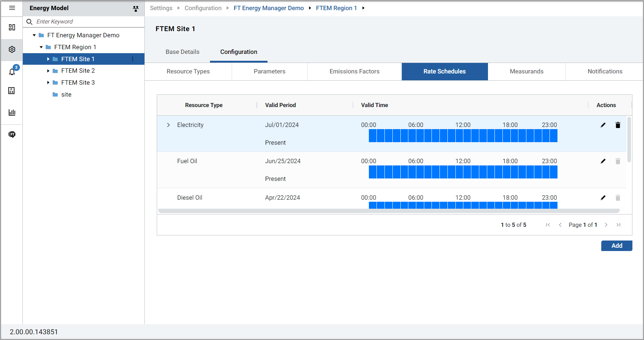Expand the FTEM Site 3 tree node
Viewport: 644px width, 340px height.
pos(48,83)
